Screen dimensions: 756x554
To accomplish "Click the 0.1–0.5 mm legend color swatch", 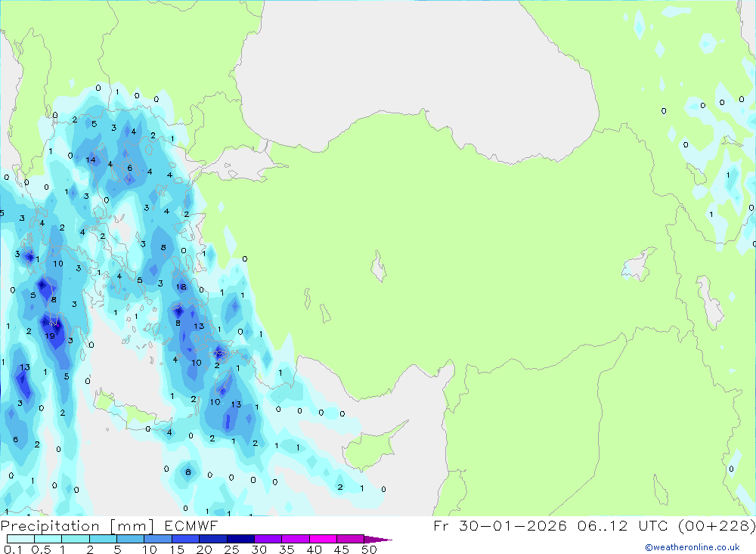I will [x=20, y=539].
